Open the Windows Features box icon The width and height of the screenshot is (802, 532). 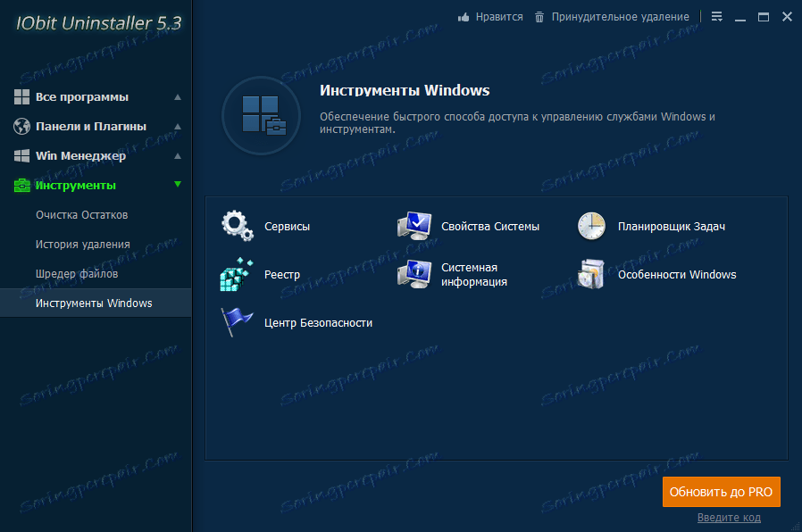coord(590,274)
